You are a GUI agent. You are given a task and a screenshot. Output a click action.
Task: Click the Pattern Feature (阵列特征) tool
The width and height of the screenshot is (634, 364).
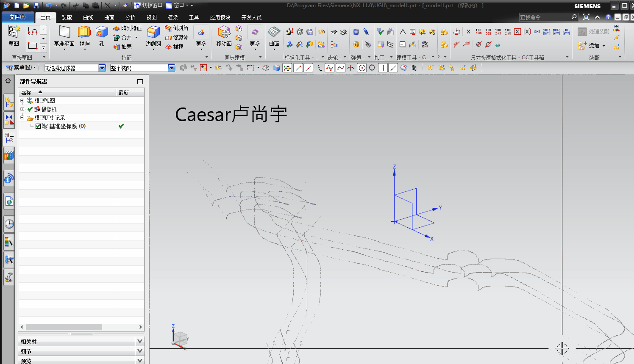128,28
